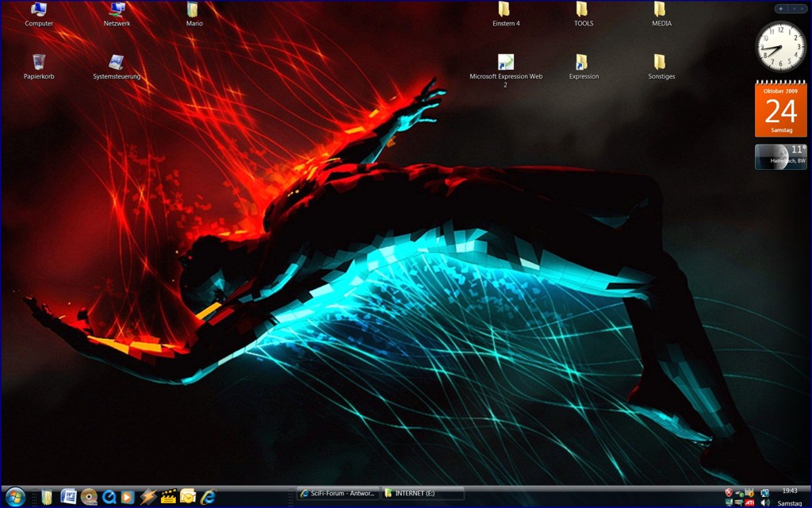Open the Papierkorb recycle bin

(39, 63)
